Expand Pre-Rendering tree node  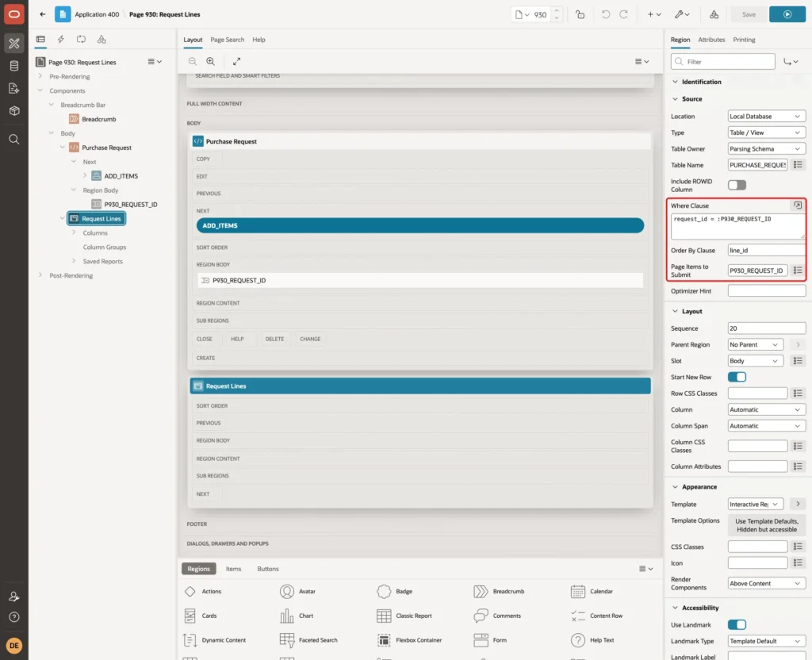coord(40,76)
